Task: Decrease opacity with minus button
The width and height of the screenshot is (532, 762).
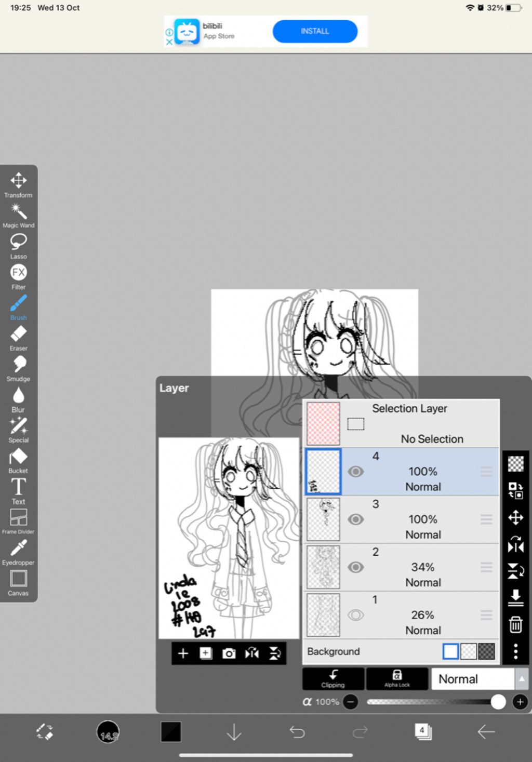Action: tap(351, 702)
